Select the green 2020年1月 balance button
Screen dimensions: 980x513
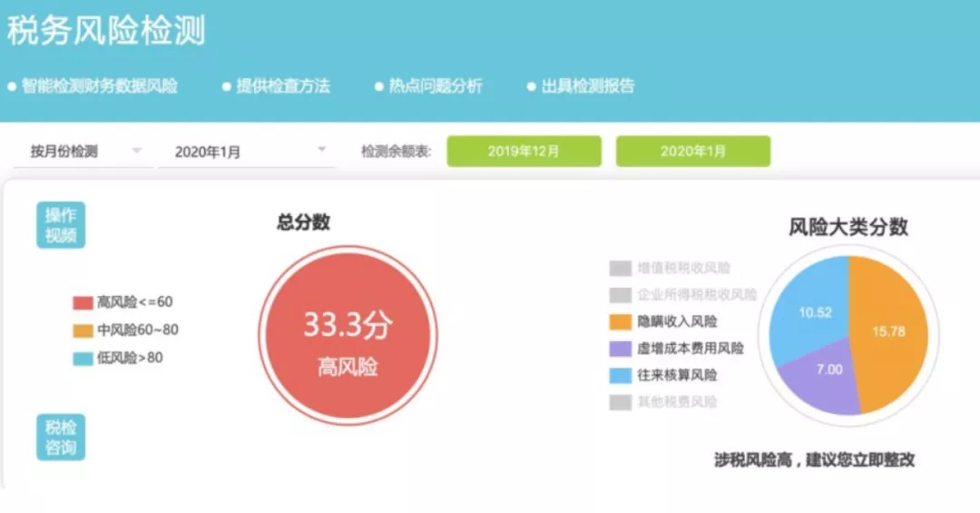[693, 152]
